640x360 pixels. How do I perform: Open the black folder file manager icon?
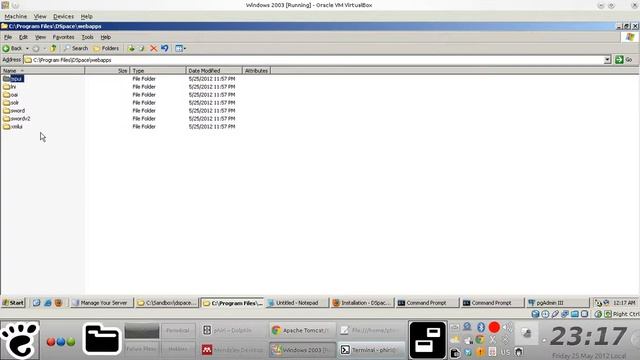coord(102,340)
